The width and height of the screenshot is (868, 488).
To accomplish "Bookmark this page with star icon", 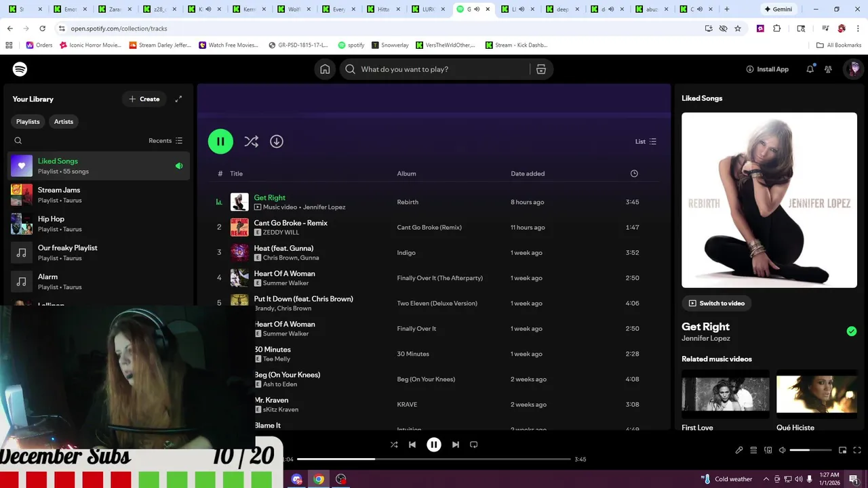I will click(738, 28).
